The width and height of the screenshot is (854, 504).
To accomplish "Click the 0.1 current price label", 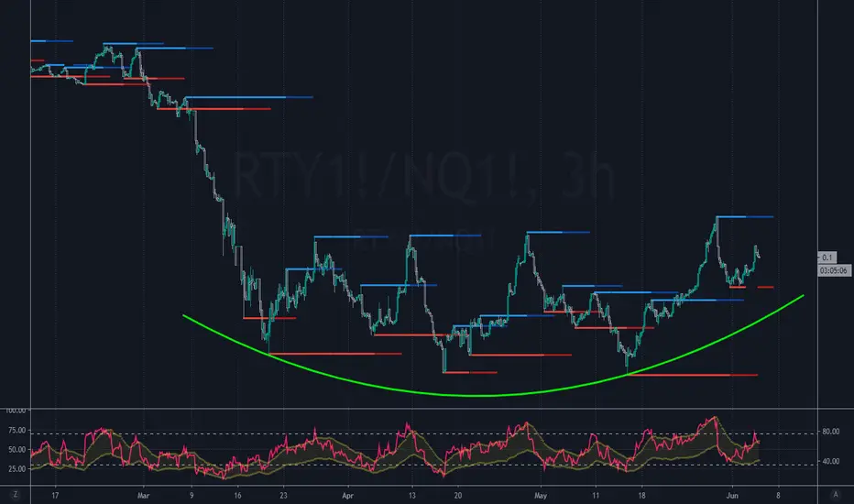I will point(827,257).
